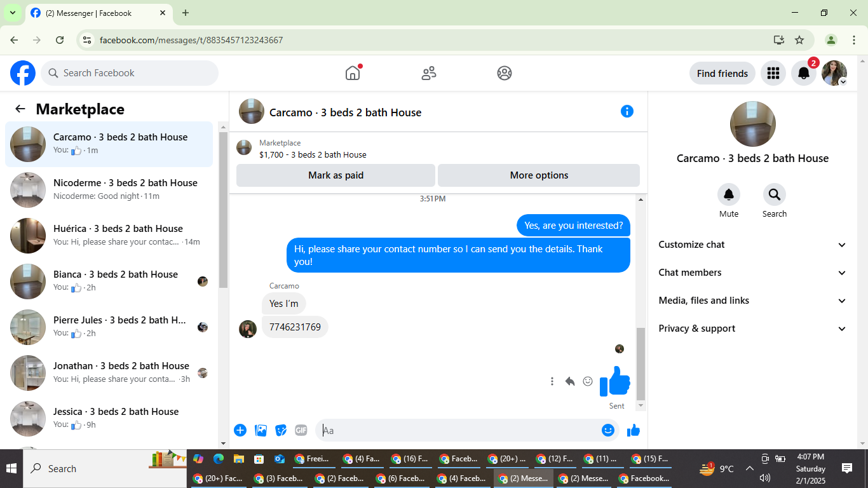Open Pierre Jules conversation

pos(109,327)
